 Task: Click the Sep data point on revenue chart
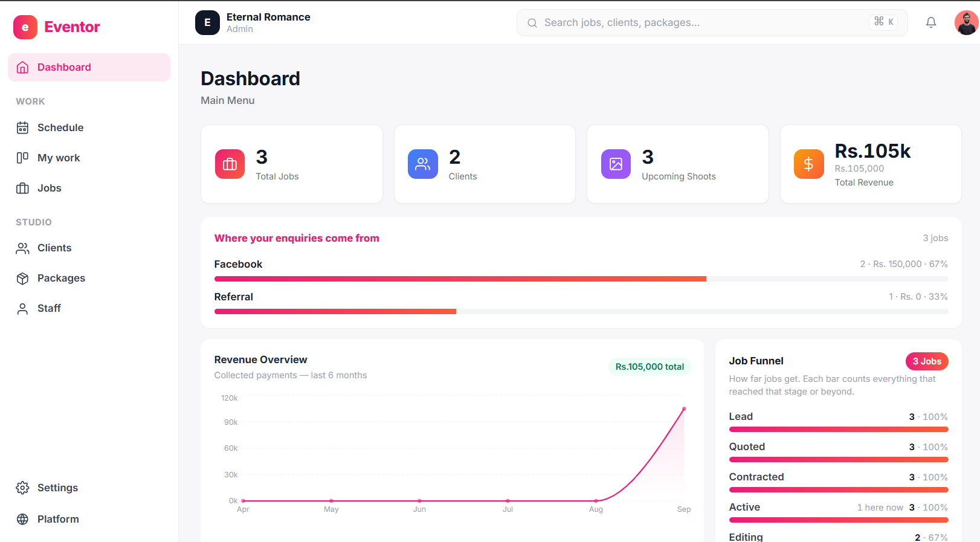pyautogui.click(x=684, y=409)
